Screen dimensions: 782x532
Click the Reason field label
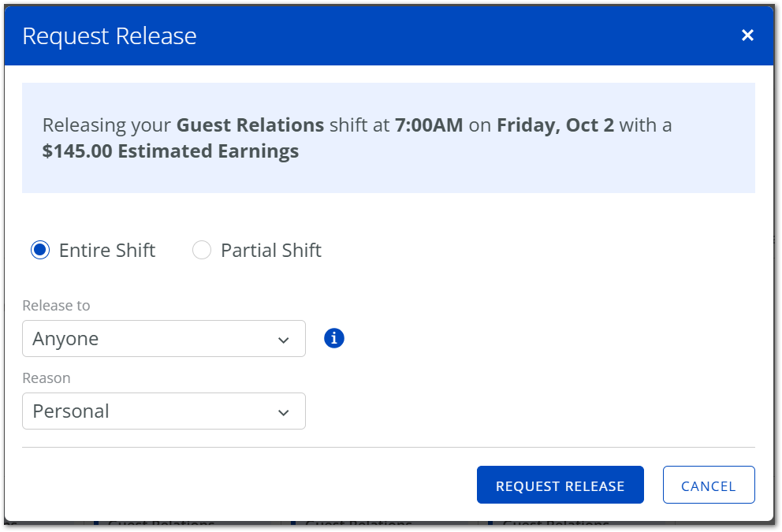point(47,378)
